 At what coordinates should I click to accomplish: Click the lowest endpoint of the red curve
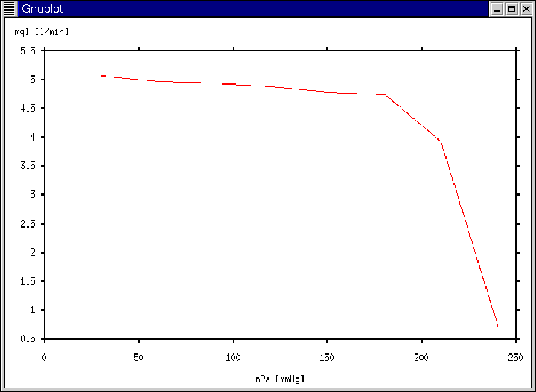tap(497, 327)
